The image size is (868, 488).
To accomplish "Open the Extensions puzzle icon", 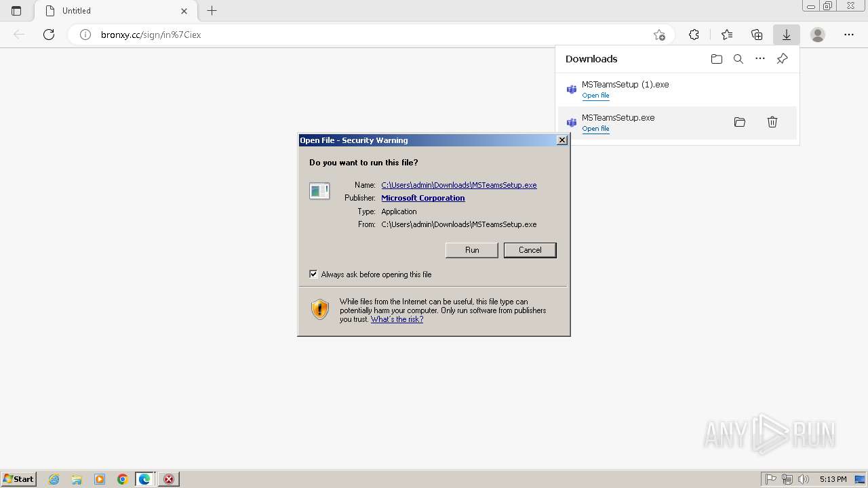I will [x=694, y=35].
